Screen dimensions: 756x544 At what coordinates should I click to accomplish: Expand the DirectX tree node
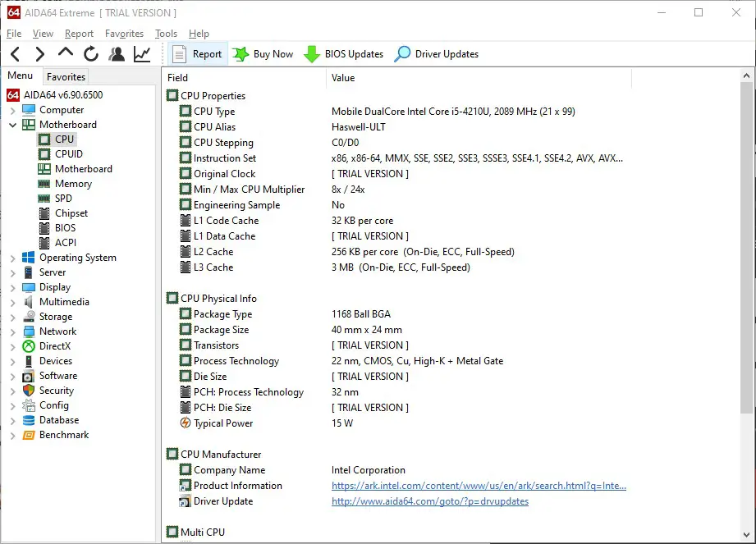coord(13,346)
